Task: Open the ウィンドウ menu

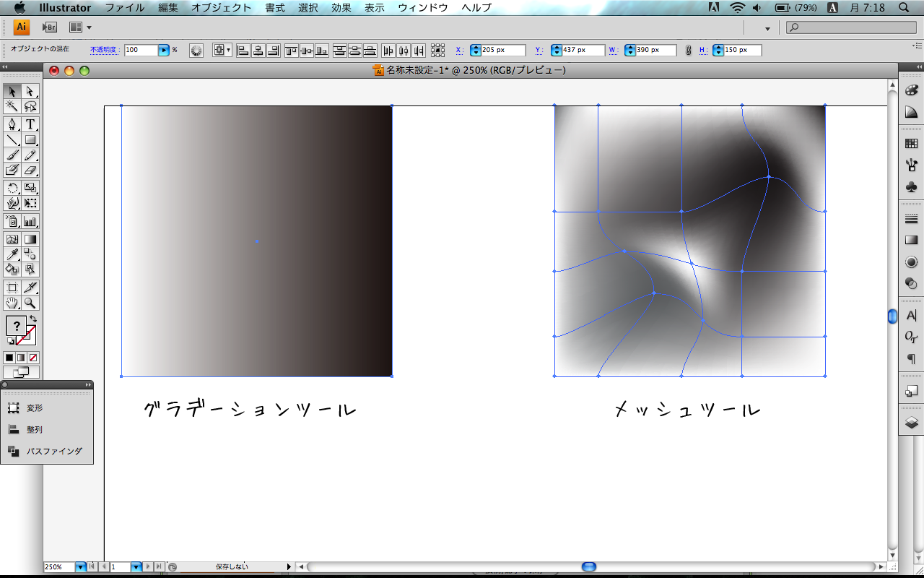Action: (423, 8)
